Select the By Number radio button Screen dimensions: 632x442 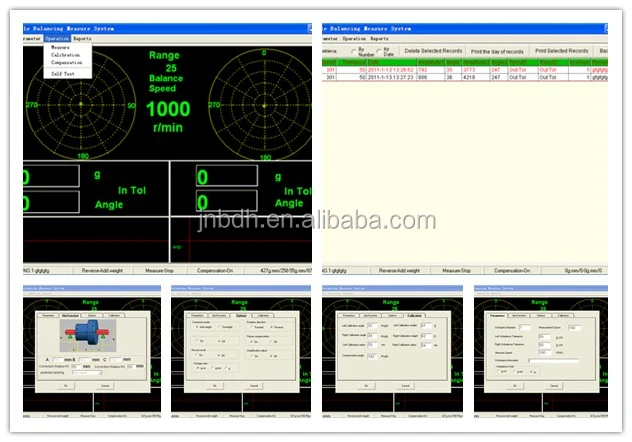[x=353, y=52]
